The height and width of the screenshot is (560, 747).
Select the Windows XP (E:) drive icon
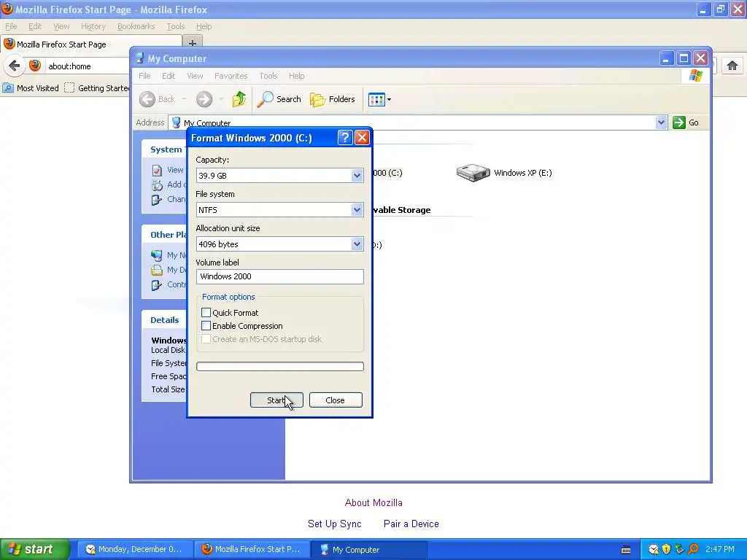(473, 173)
